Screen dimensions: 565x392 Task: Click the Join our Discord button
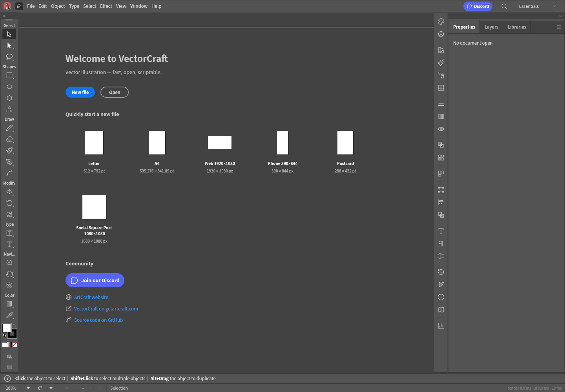[95, 280]
